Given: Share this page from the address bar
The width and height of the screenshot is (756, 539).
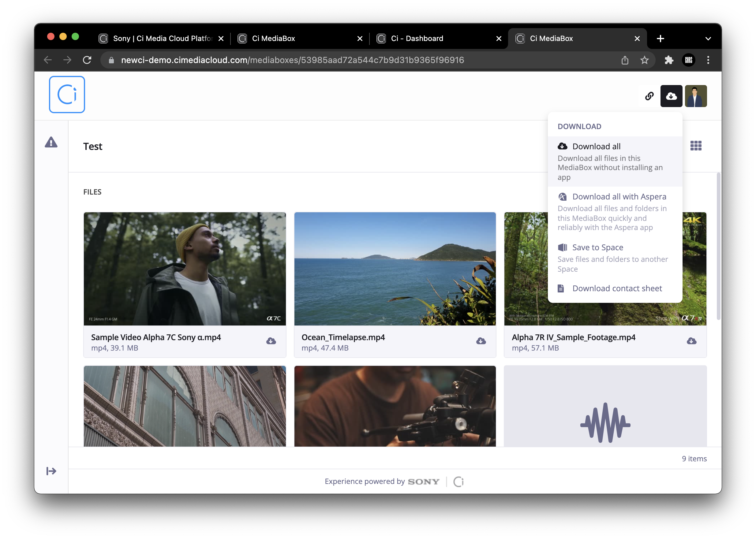Looking at the screenshot, I should click(624, 60).
